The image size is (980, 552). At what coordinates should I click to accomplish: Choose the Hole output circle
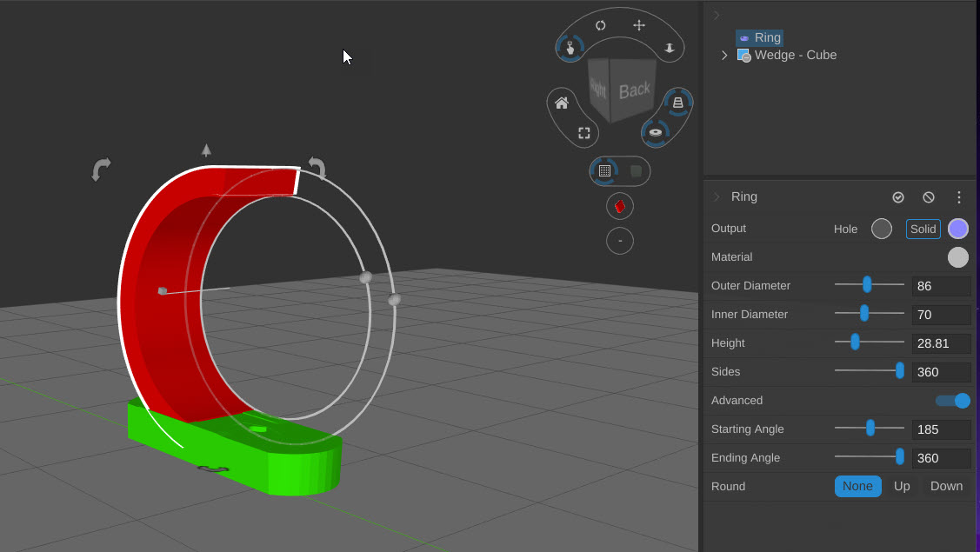point(881,229)
